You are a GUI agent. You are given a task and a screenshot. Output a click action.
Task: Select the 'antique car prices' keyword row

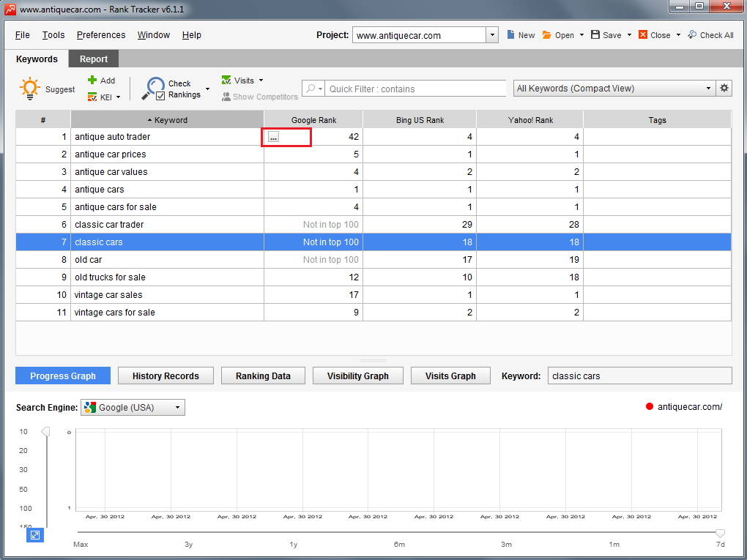[x=373, y=154]
